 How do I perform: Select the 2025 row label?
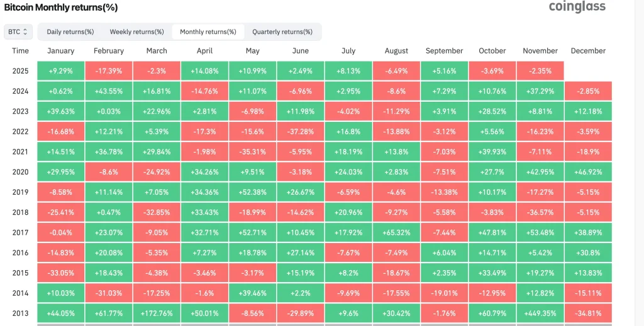20,71
